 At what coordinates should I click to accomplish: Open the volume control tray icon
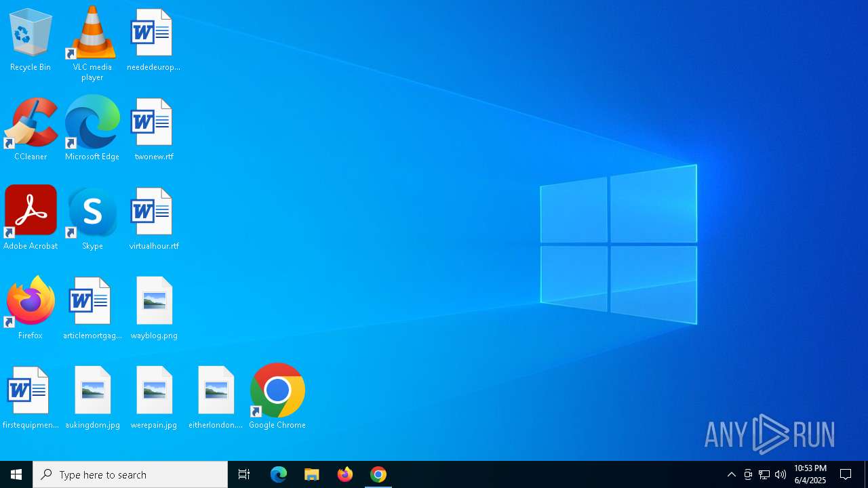tap(781, 474)
